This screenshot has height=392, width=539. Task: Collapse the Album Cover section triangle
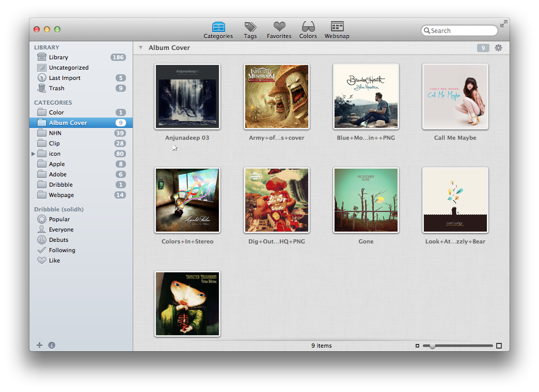(140, 48)
